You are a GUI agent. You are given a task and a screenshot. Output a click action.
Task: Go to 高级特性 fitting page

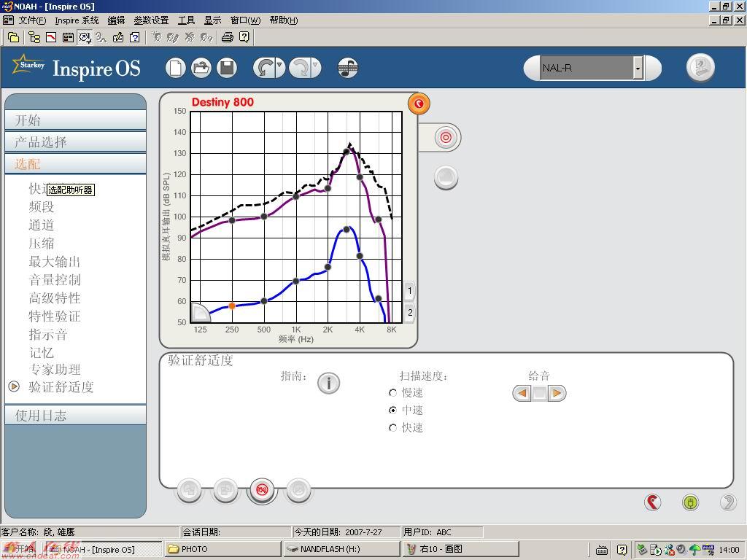point(54,298)
